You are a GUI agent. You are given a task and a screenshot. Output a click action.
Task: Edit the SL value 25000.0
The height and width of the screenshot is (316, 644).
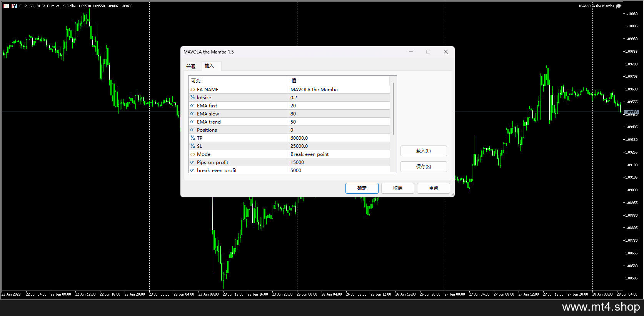(x=339, y=146)
